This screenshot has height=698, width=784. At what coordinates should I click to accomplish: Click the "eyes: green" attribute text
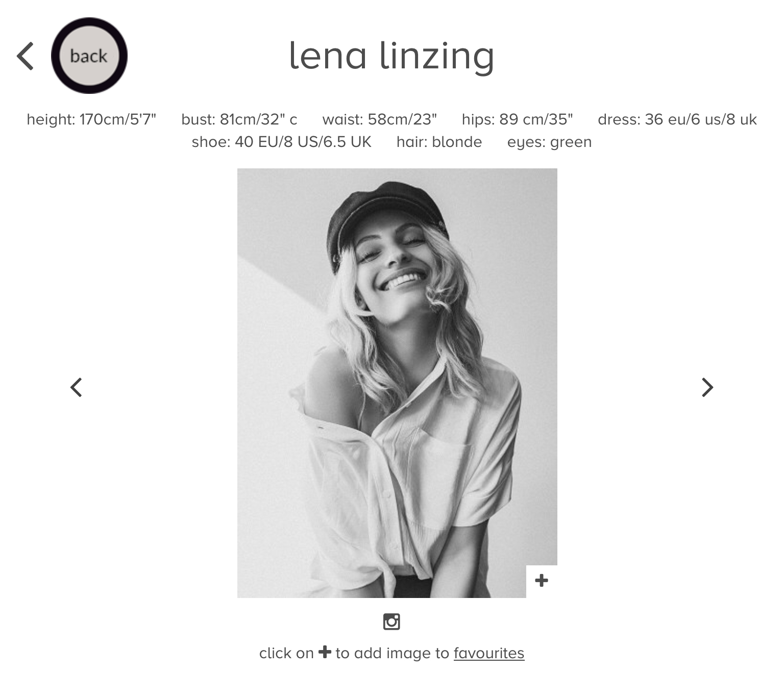click(x=550, y=142)
